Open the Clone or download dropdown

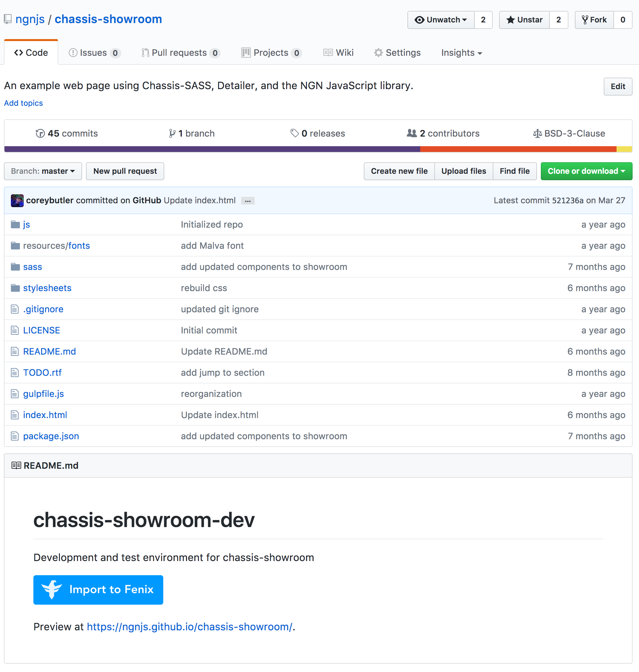pos(586,171)
